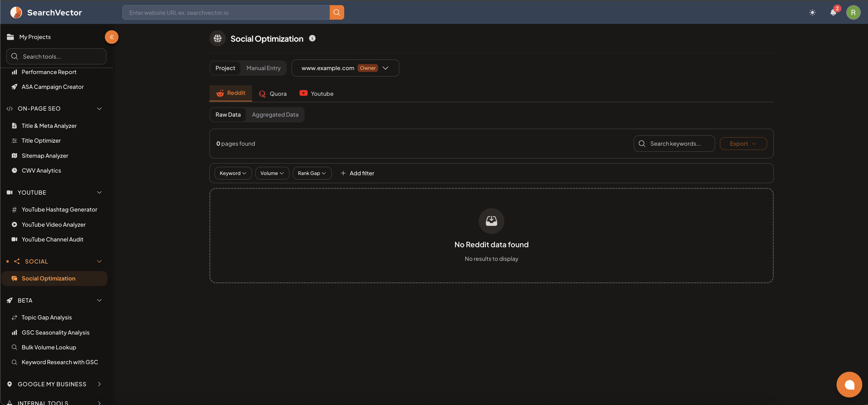The width and height of the screenshot is (868, 405).
Task: Switch to Manual Entry mode
Action: click(x=264, y=68)
